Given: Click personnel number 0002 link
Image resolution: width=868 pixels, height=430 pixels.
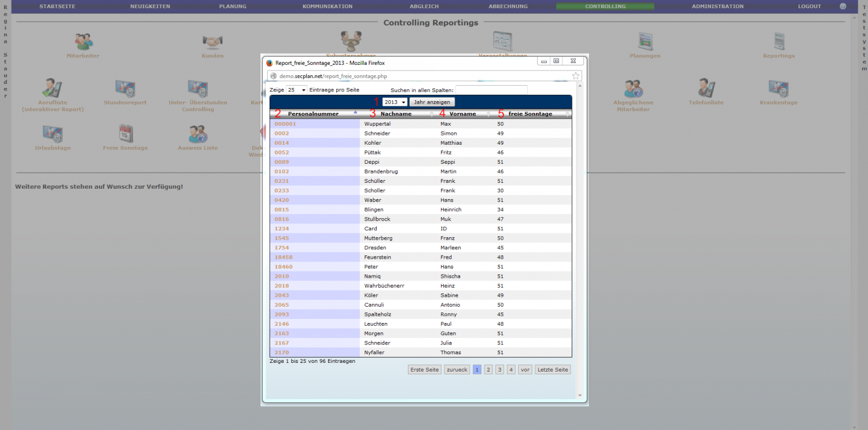Looking at the screenshot, I should tap(282, 134).
